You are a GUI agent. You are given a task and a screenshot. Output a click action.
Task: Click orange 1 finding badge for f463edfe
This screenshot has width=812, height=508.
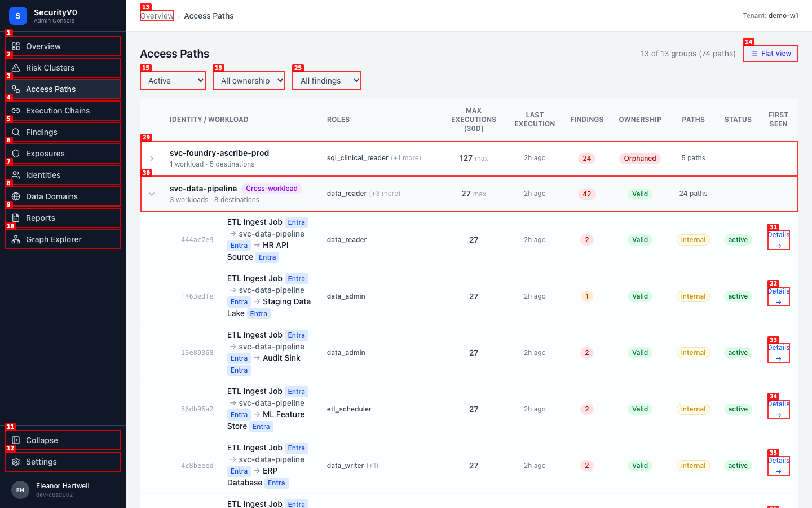pyautogui.click(x=587, y=296)
